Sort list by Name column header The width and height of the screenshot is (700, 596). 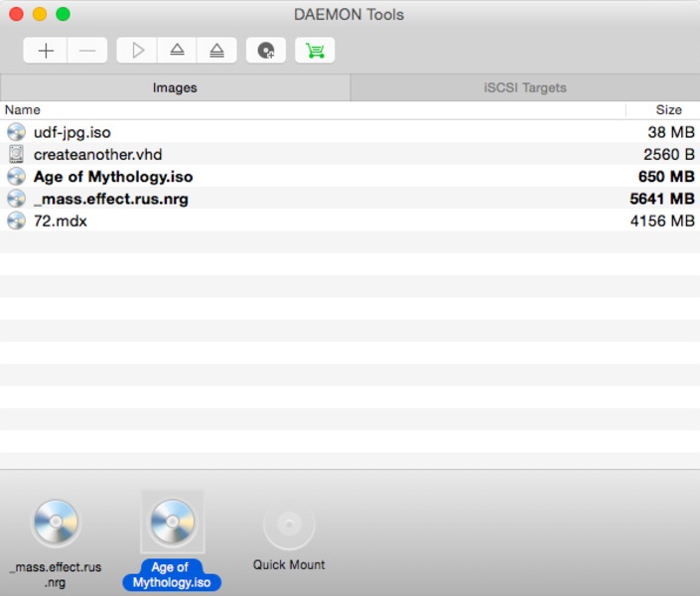[x=22, y=110]
